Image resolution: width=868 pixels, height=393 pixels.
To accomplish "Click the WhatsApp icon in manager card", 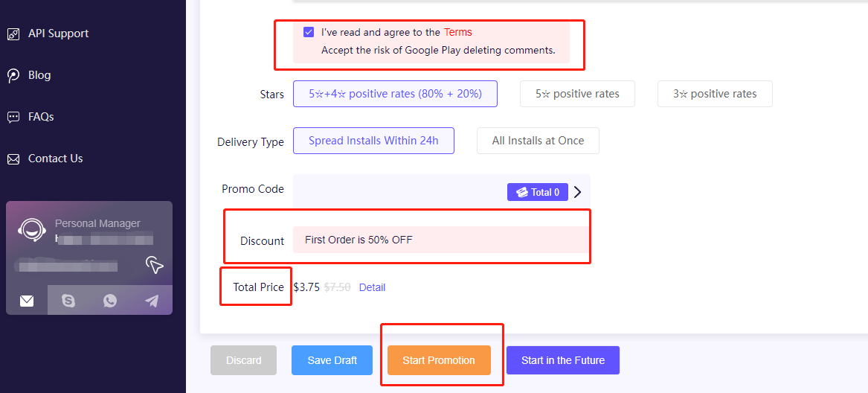I will coord(110,301).
